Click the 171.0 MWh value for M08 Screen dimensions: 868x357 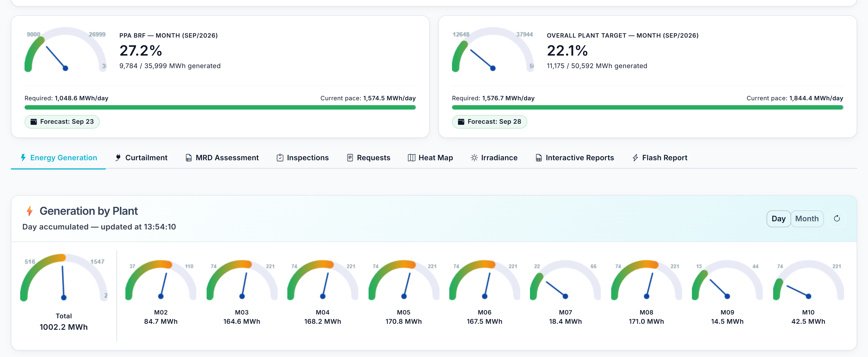tap(646, 322)
